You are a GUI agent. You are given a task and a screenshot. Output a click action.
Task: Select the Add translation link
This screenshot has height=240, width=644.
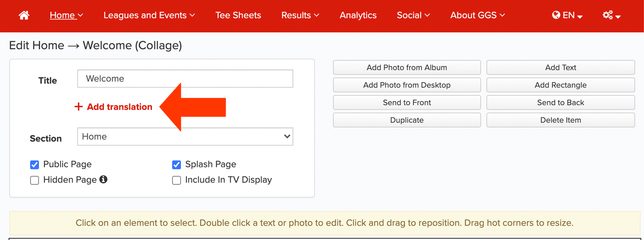pyautogui.click(x=120, y=107)
